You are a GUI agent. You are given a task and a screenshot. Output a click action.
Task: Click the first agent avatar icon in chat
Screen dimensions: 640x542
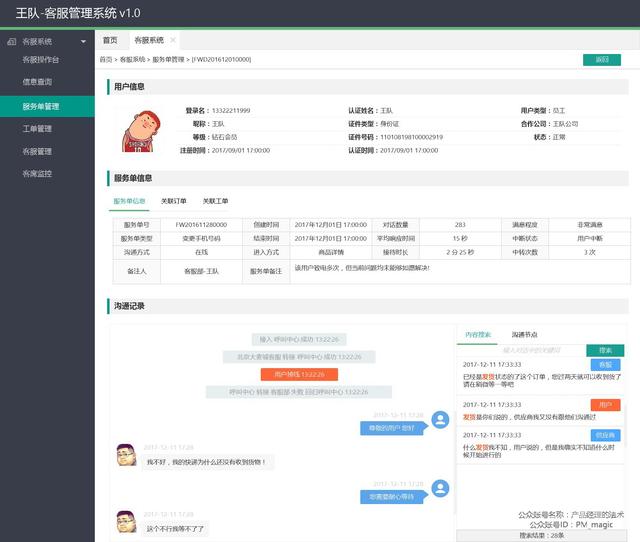click(440, 420)
